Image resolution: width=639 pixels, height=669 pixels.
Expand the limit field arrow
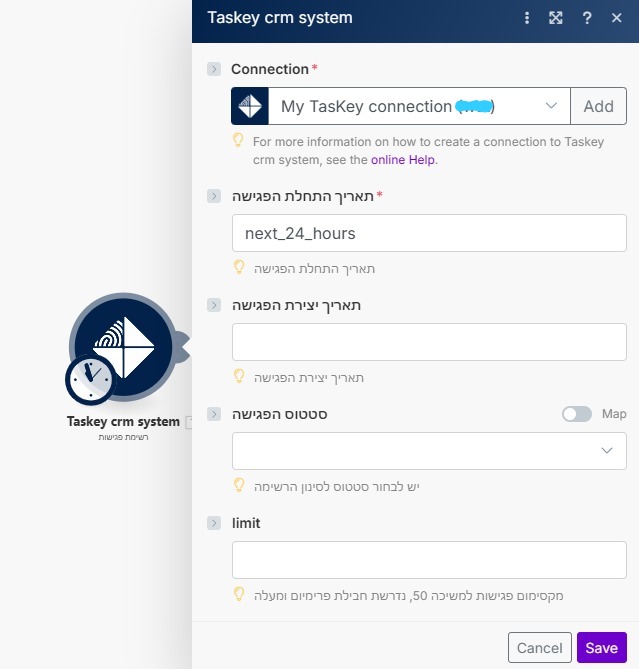pyautogui.click(x=214, y=523)
